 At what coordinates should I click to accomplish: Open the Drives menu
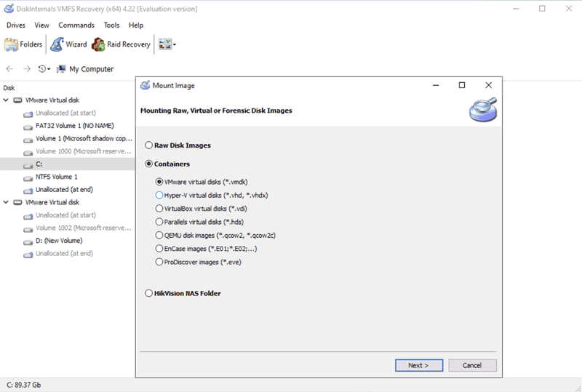click(16, 25)
